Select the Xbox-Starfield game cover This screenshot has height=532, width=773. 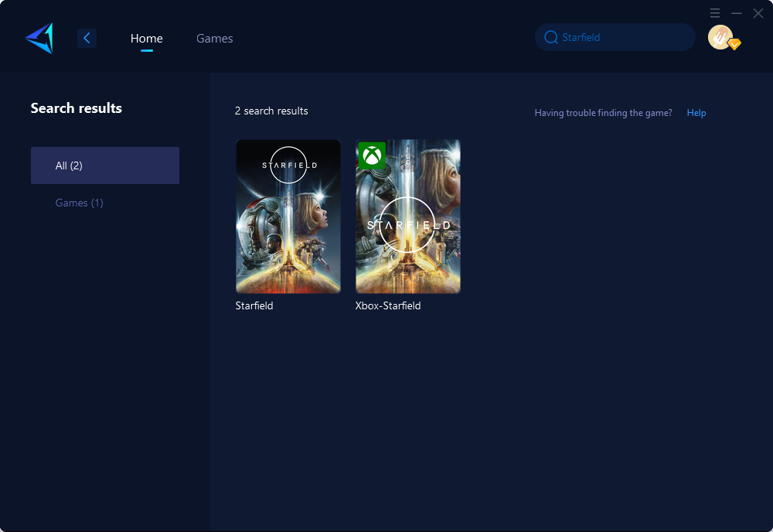(408, 217)
